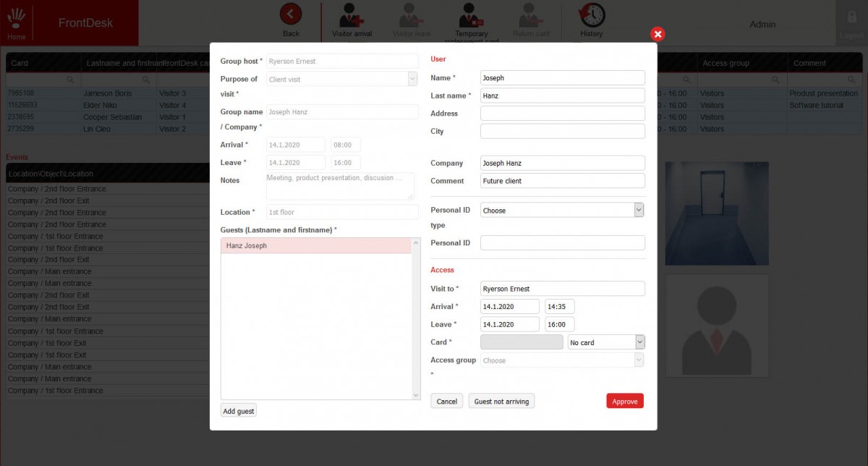This screenshot has width=868, height=466.
Task: Click the Logout lock icon
Action: pyautogui.click(x=852, y=17)
